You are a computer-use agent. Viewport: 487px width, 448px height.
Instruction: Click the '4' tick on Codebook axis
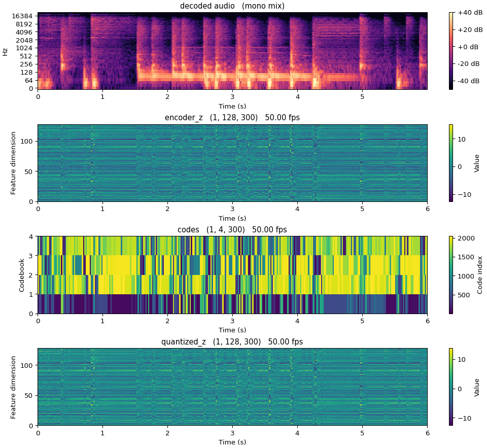click(x=31, y=236)
